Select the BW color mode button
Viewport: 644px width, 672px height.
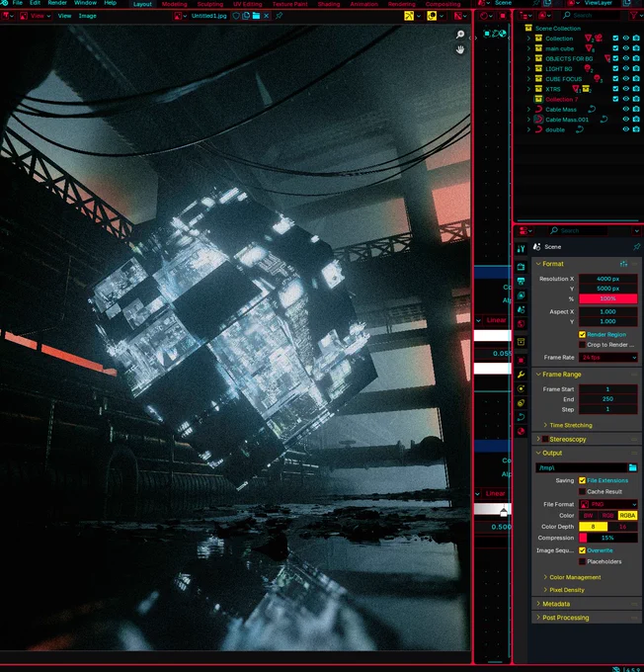(589, 516)
